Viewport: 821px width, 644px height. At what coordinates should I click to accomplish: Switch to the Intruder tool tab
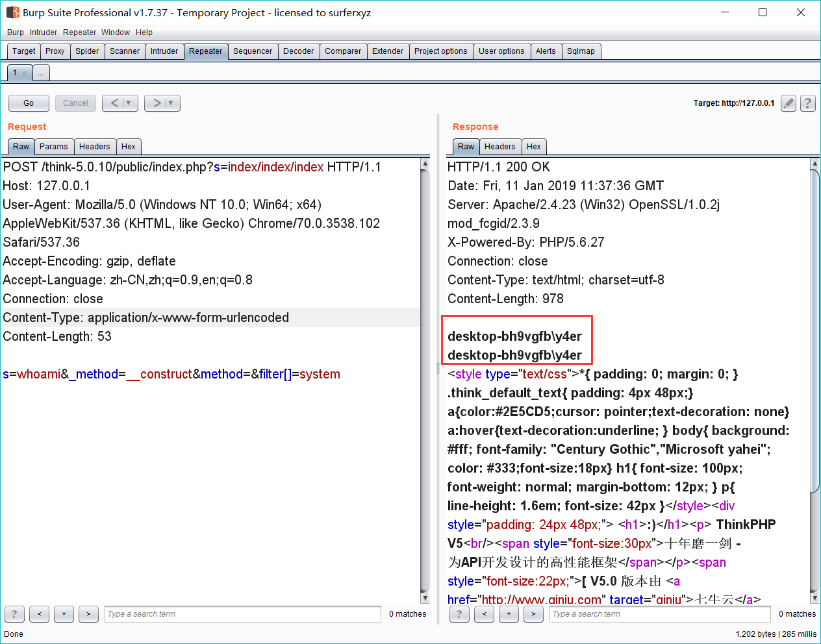tap(164, 51)
